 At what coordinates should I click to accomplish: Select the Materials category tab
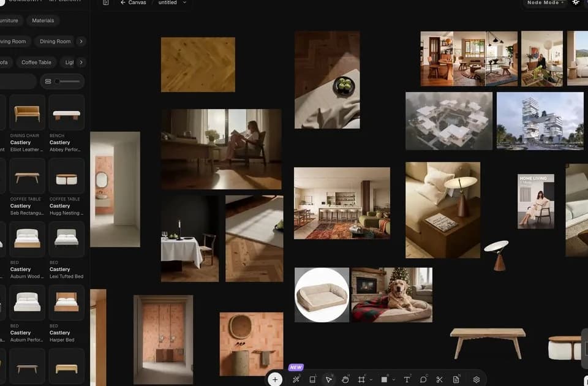pyautogui.click(x=43, y=21)
